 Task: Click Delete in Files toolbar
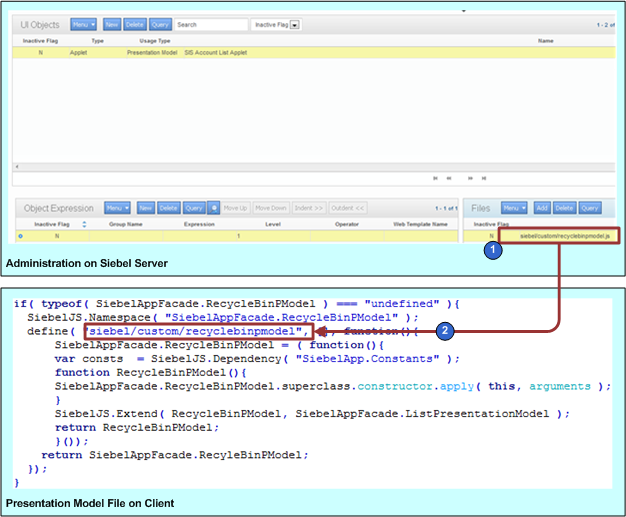565,208
